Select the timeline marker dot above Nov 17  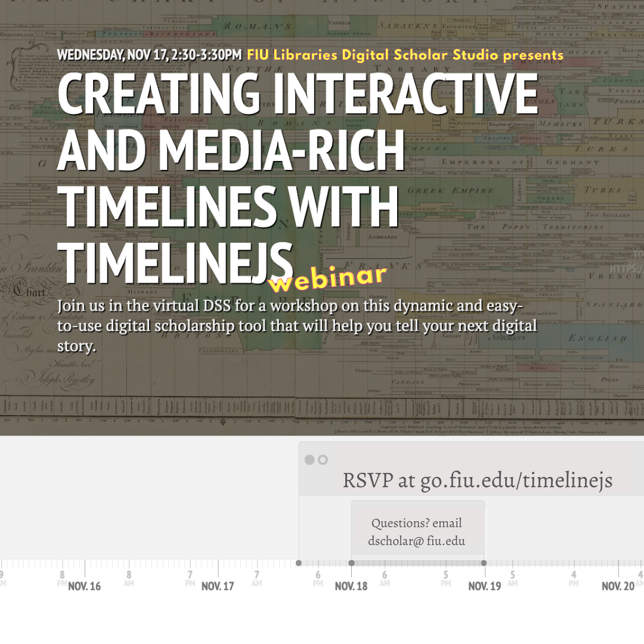tap(299, 562)
